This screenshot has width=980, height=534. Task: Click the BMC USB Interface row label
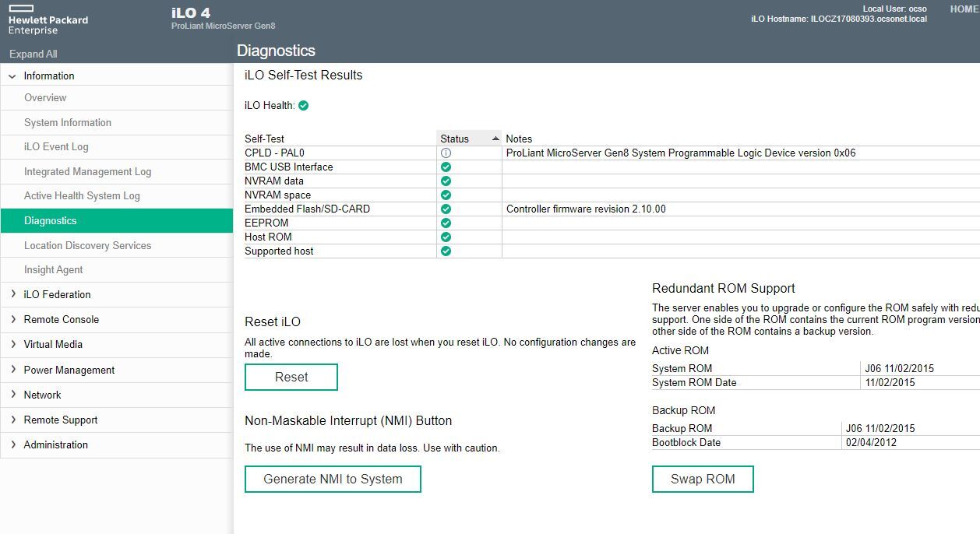289,167
